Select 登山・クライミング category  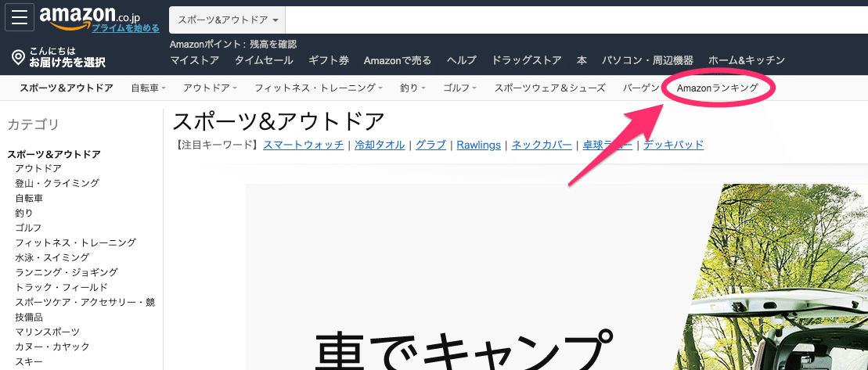click(57, 183)
